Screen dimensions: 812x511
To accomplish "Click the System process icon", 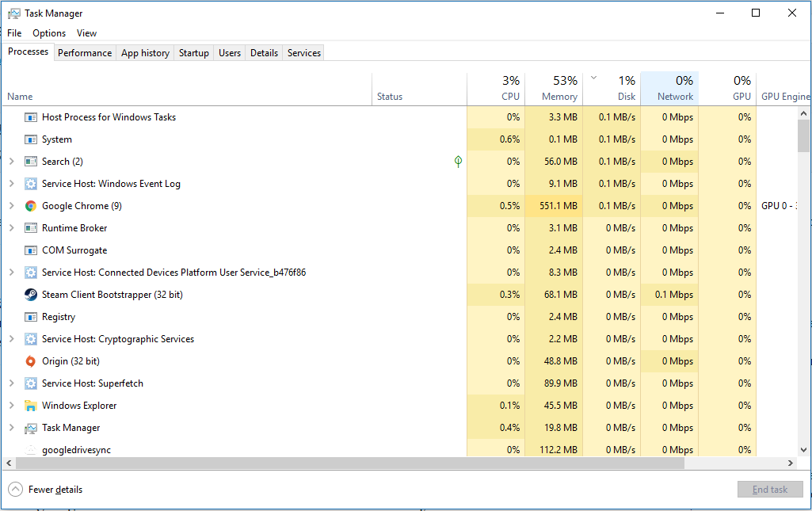I will pos(31,139).
